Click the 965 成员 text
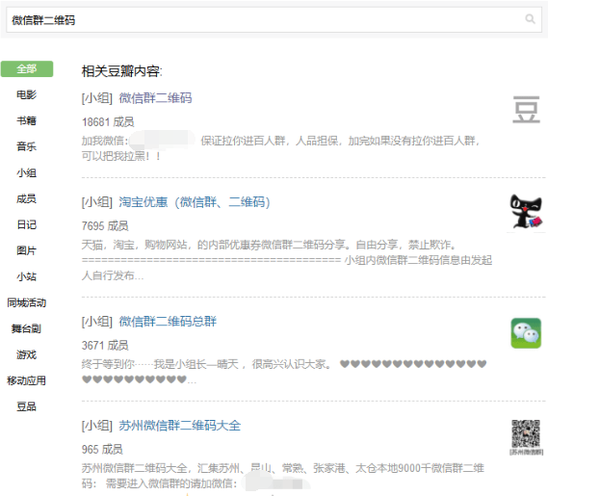600x496 pixels. click(102, 449)
